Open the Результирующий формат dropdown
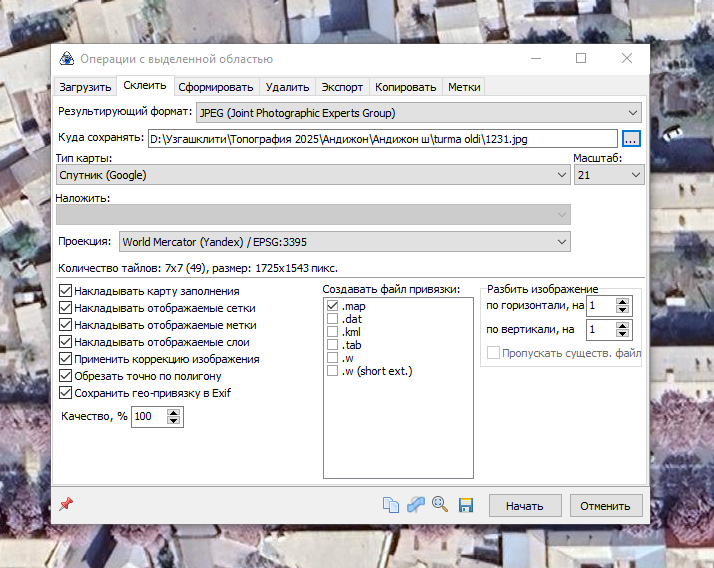714x568 pixels. (418, 113)
